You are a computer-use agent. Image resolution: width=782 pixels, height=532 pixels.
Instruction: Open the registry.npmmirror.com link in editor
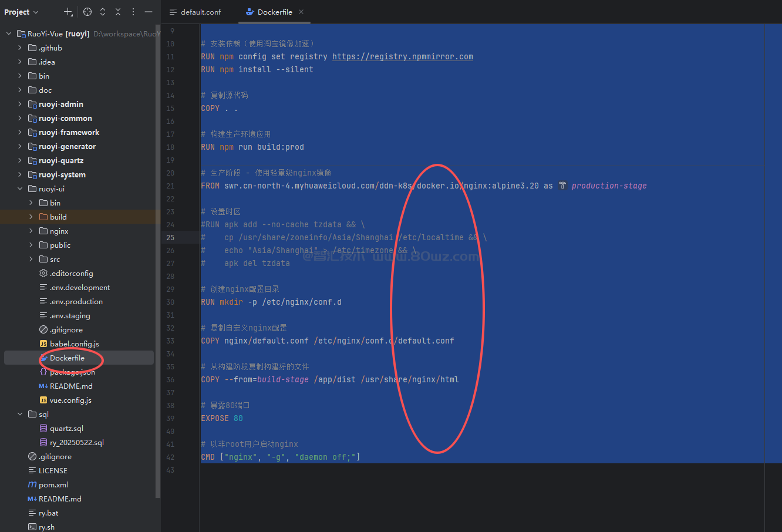coord(402,56)
